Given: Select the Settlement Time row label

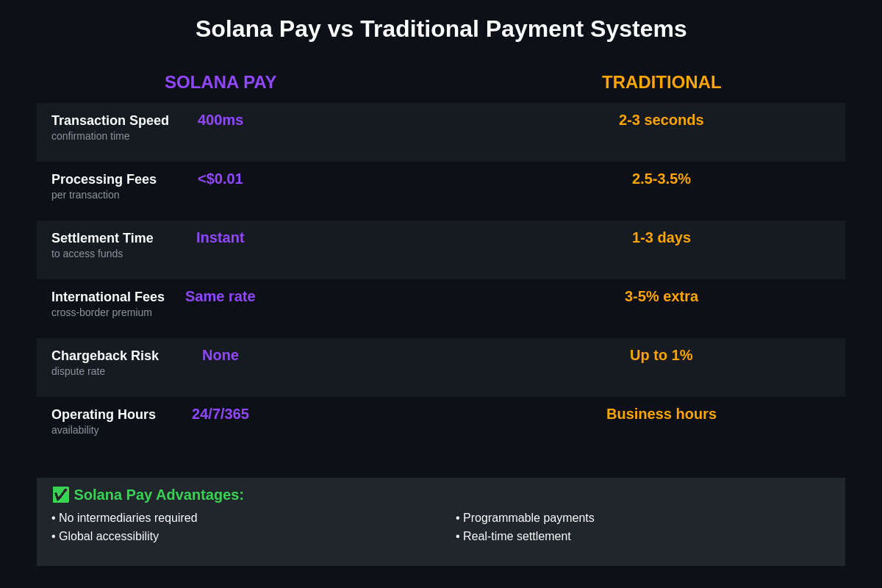Looking at the screenshot, I should point(102,238).
